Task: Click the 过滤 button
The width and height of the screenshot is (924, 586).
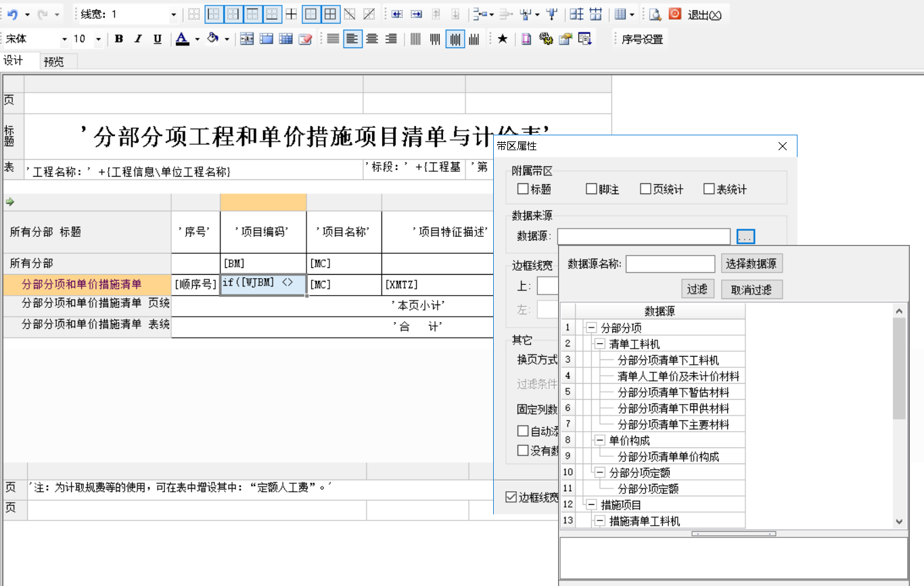Action: tap(697, 289)
